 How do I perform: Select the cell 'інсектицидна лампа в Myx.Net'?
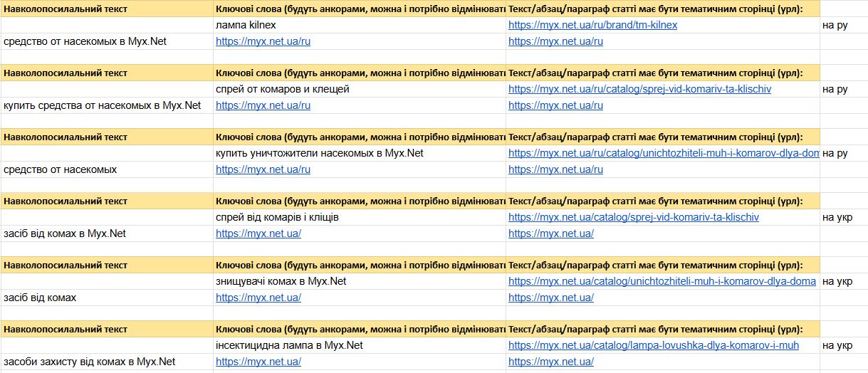pos(360,345)
